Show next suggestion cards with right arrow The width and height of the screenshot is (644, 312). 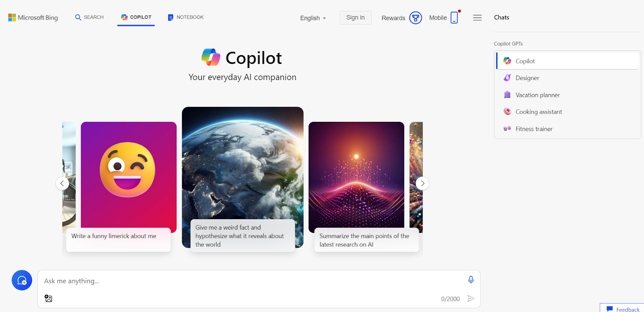pos(422,183)
